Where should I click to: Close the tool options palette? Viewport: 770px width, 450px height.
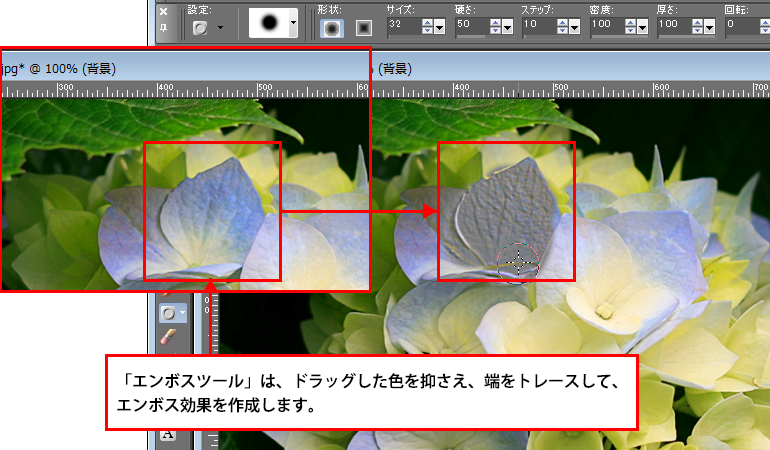[x=164, y=11]
